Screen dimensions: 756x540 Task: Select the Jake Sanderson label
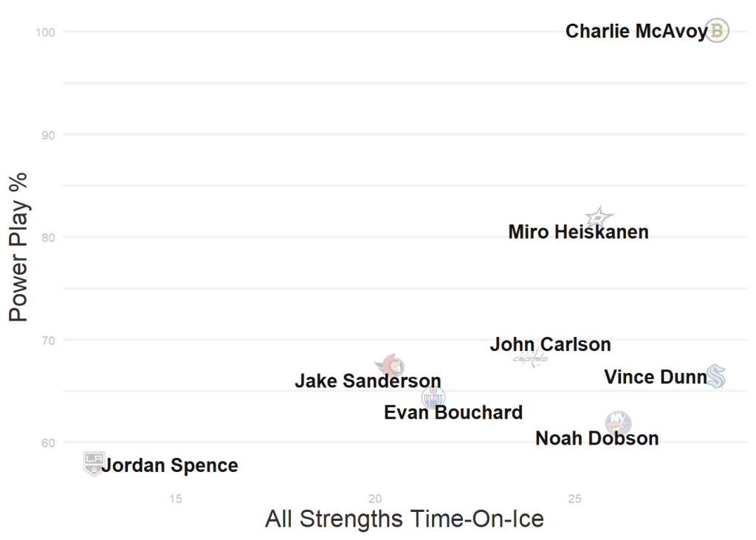[x=368, y=381]
